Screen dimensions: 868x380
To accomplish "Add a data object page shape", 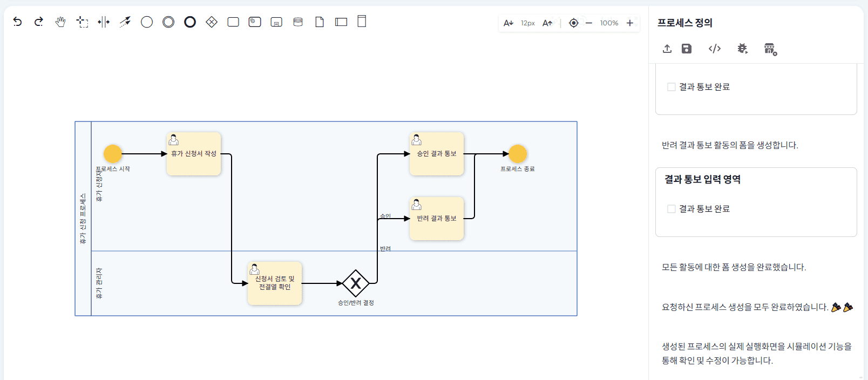I will click(x=320, y=22).
